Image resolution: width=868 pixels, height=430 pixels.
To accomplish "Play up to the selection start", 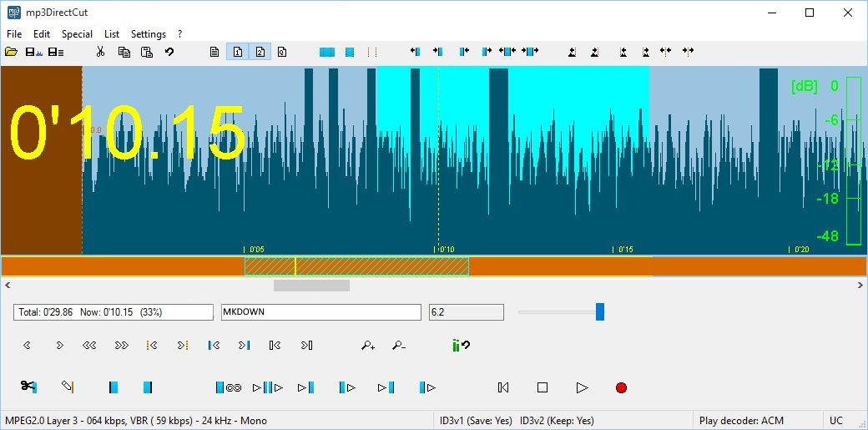I will 306,387.
